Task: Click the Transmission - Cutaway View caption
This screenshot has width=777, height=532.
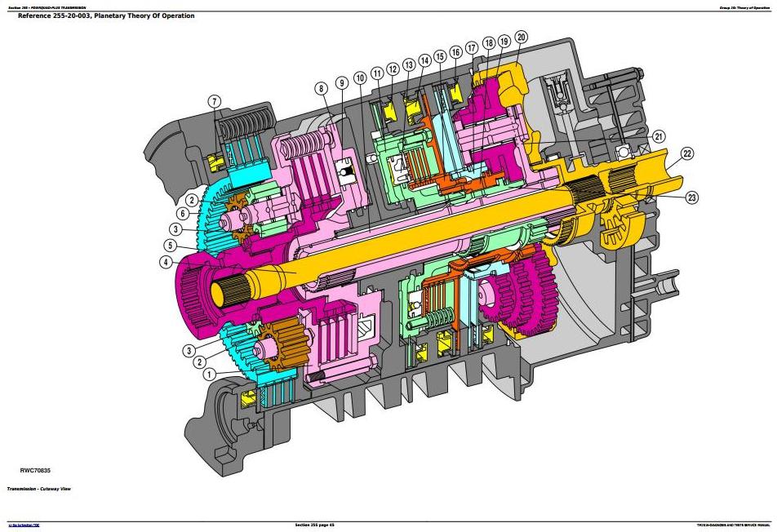Action: 38,489
